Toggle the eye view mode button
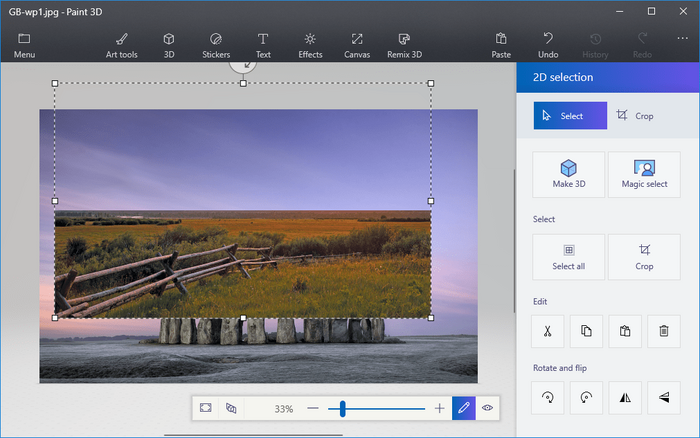The width and height of the screenshot is (700, 438). point(487,408)
